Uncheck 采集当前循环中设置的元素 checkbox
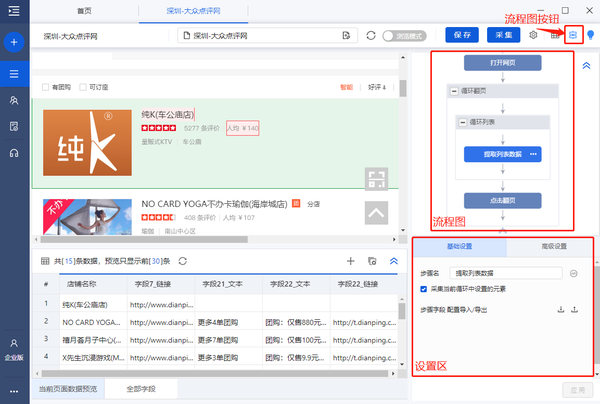The height and width of the screenshot is (404, 600). click(x=424, y=289)
